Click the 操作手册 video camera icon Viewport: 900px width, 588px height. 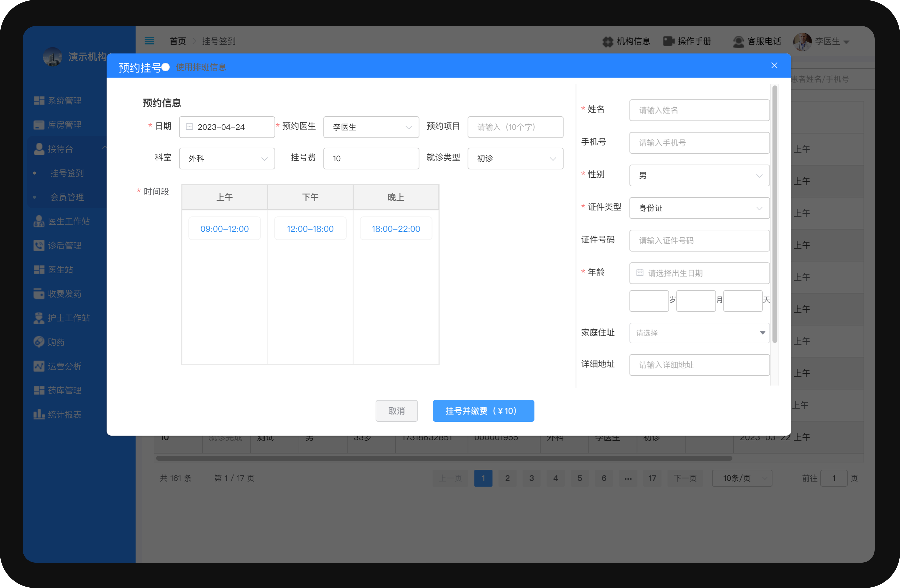coord(668,41)
